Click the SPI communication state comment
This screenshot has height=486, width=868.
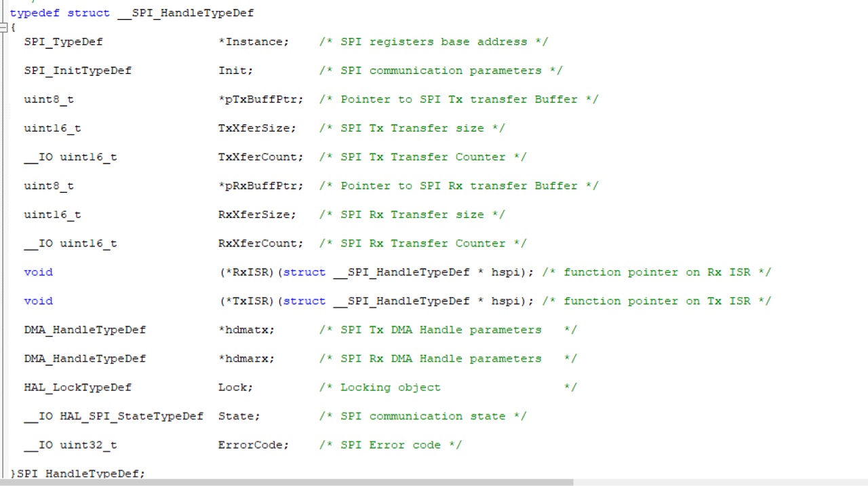click(422, 417)
